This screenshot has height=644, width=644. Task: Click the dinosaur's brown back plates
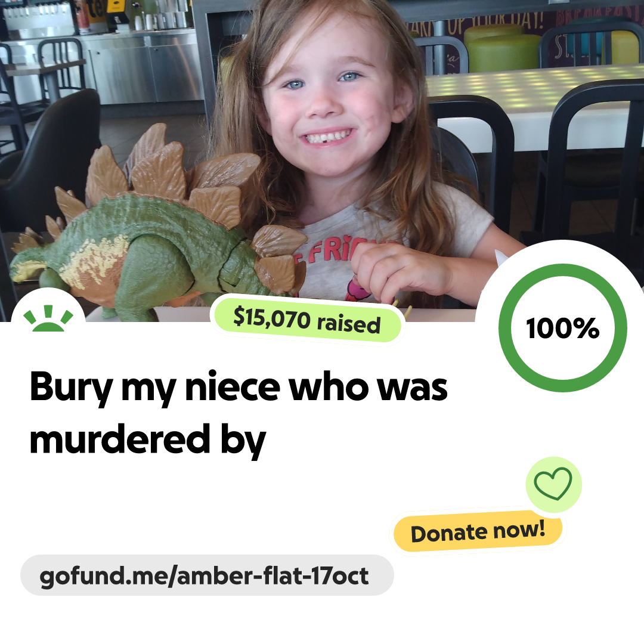click(x=172, y=177)
